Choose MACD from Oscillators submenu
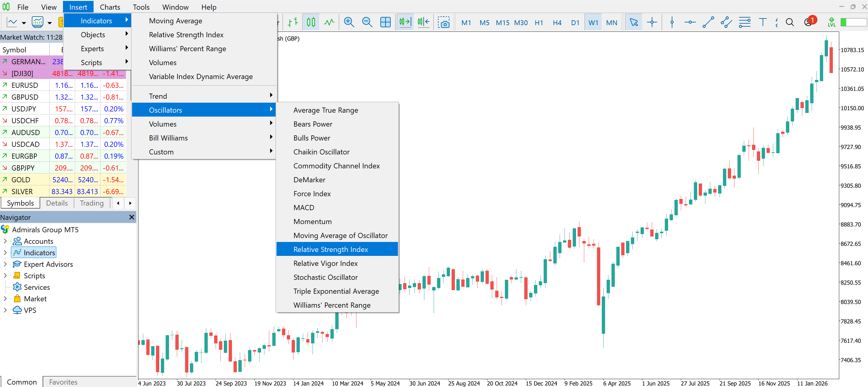The width and height of the screenshot is (868, 387). (337, 207)
